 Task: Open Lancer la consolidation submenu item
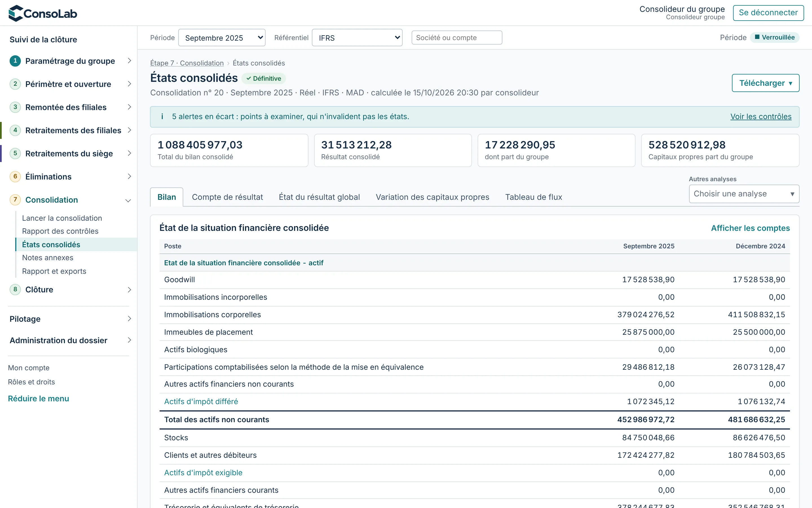click(62, 218)
